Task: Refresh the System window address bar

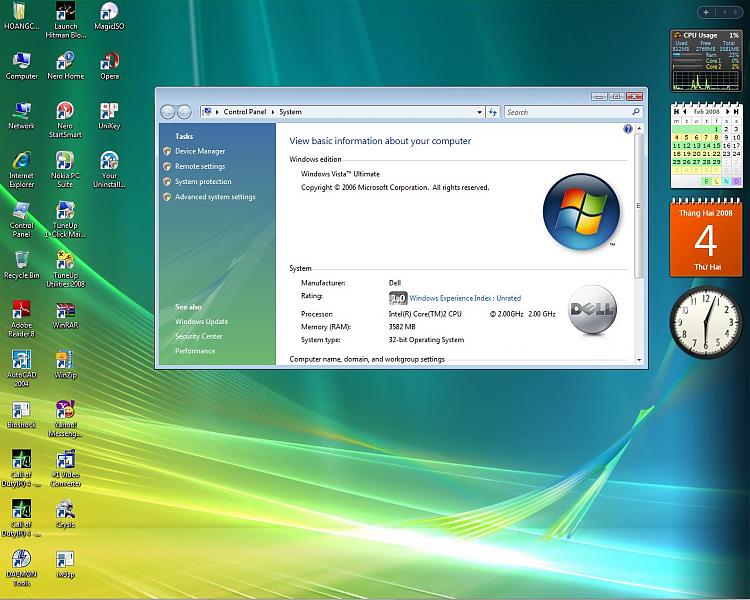Action: (493, 112)
